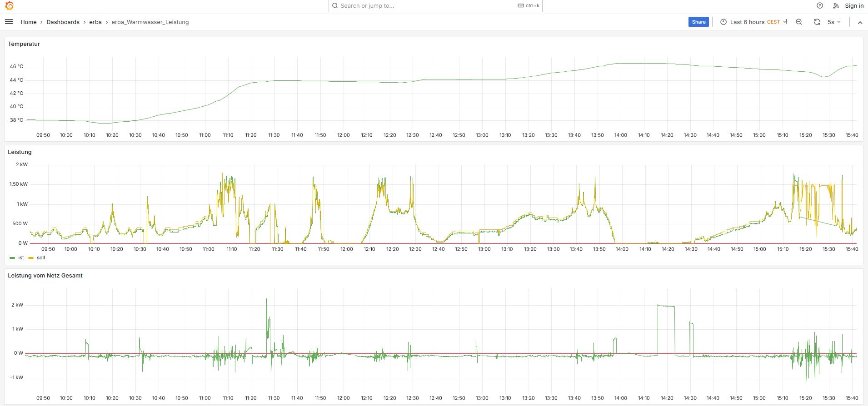Screen dimensions: 868x406
Task: Click the Leistung panel title
Action: (20, 152)
